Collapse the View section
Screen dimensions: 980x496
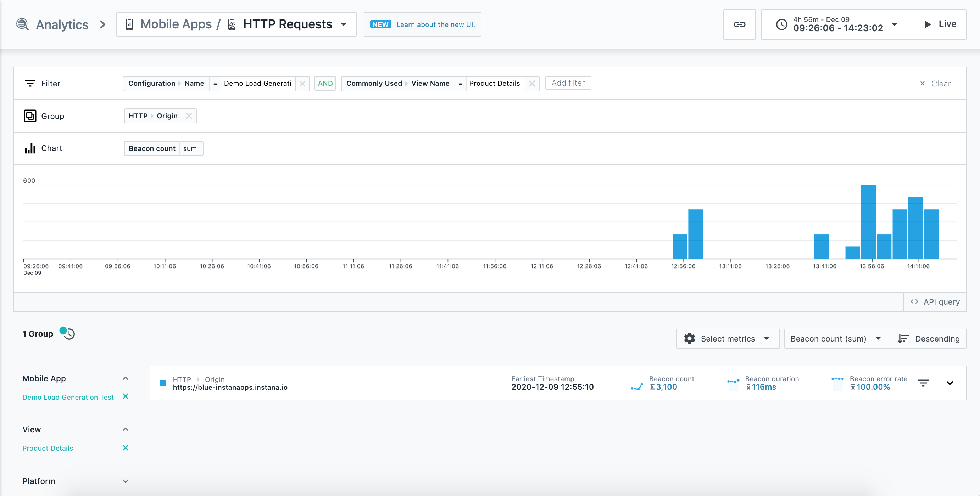tap(125, 429)
